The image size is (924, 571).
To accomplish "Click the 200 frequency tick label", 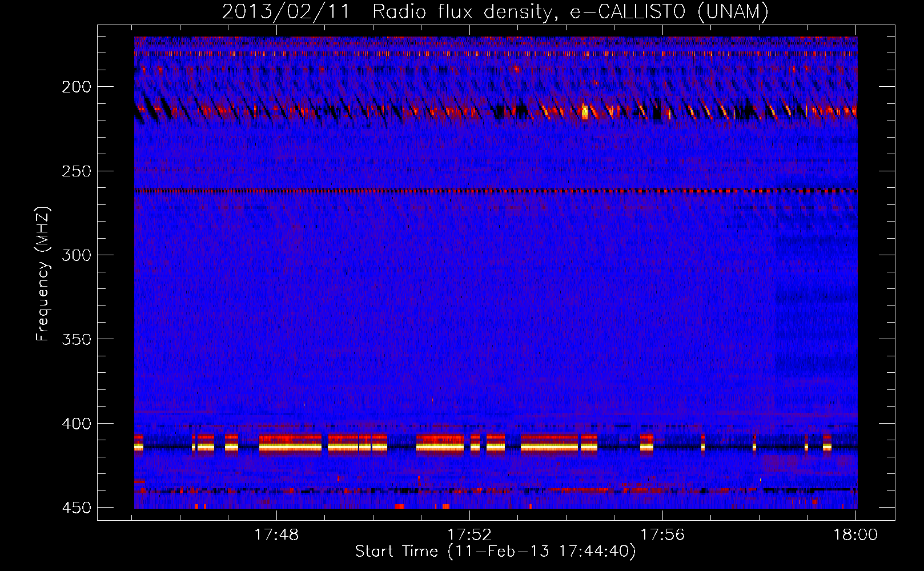I will pyautogui.click(x=77, y=87).
